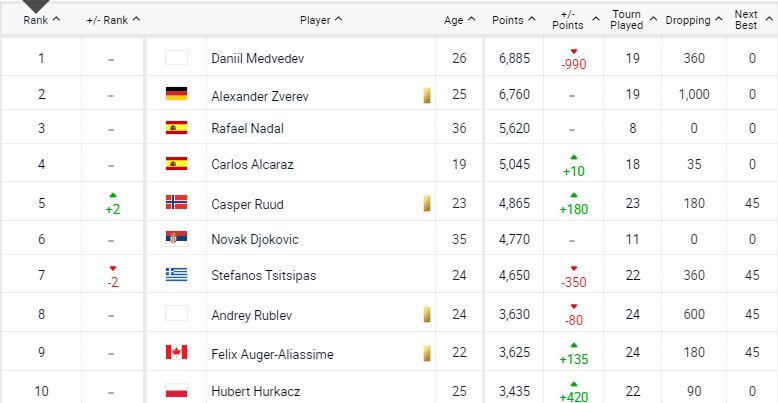
Task: Sort by Points column header
Action: point(514,19)
